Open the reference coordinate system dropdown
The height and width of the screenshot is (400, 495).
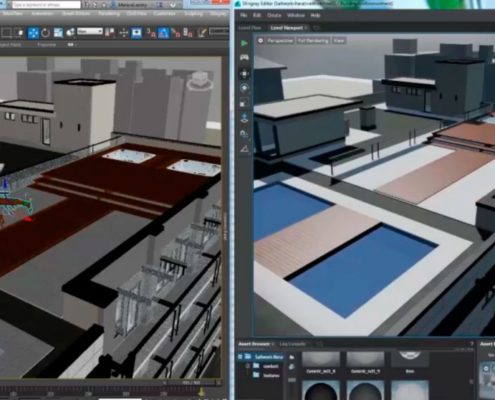(x=90, y=31)
